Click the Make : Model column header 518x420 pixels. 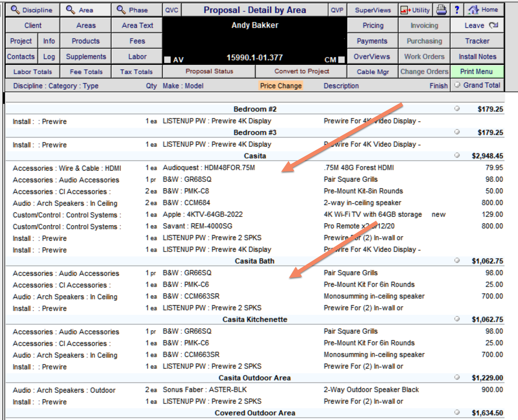(183, 86)
